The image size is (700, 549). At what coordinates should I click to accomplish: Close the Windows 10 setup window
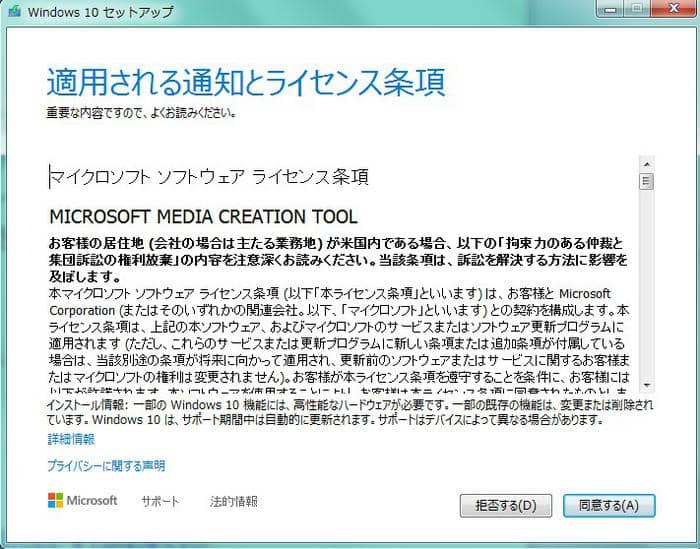674,8
